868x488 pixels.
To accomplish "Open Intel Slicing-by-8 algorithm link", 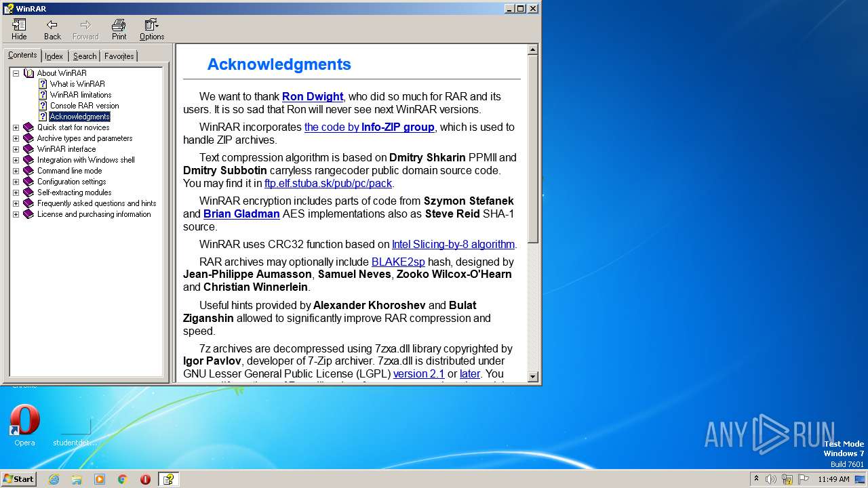I will tap(453, 245).
